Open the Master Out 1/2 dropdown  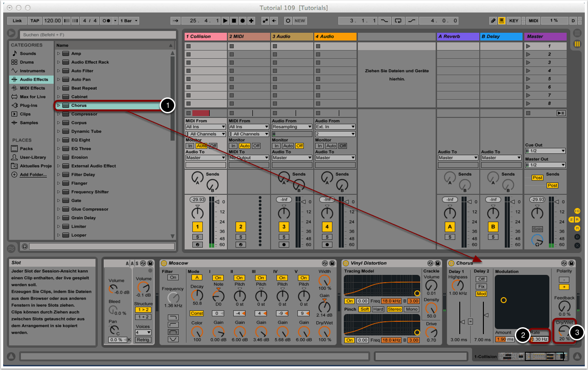(x=545, y=165)
